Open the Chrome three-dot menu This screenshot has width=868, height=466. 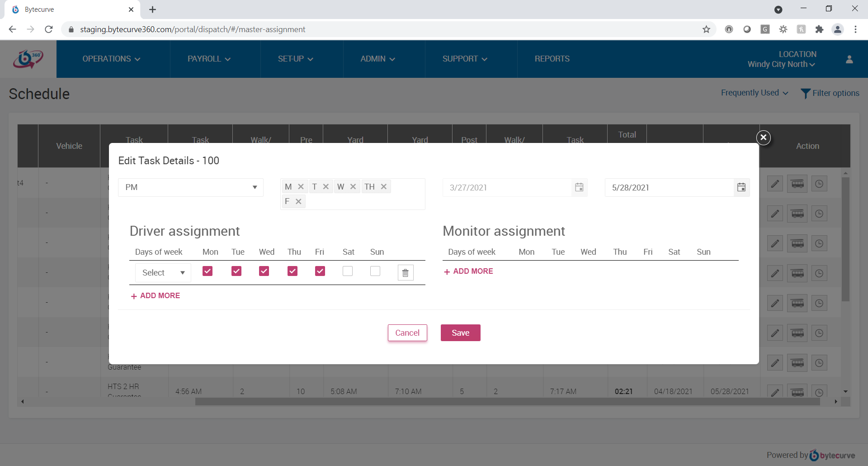coord(855,29)
